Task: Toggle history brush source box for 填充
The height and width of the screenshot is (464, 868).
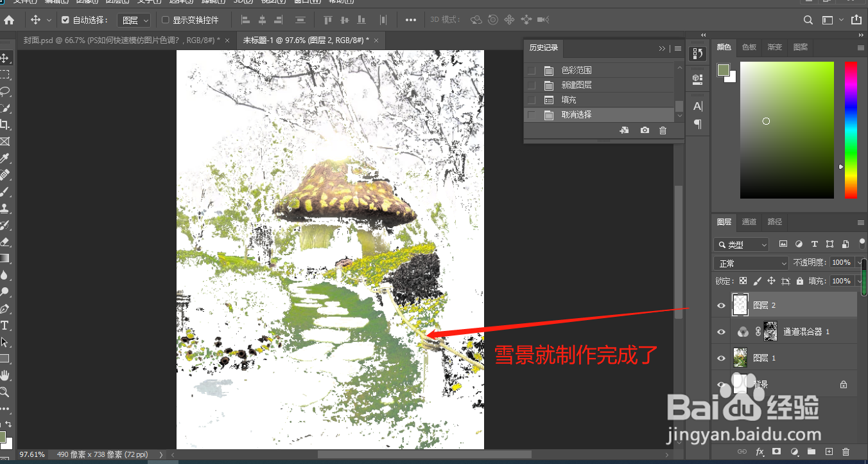Action: [x=531, y=100]
